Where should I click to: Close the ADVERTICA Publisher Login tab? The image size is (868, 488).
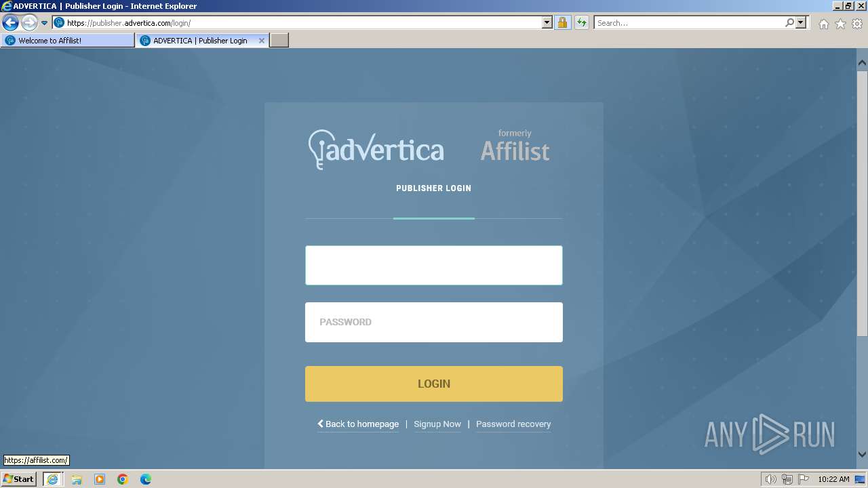click(262, 41)
